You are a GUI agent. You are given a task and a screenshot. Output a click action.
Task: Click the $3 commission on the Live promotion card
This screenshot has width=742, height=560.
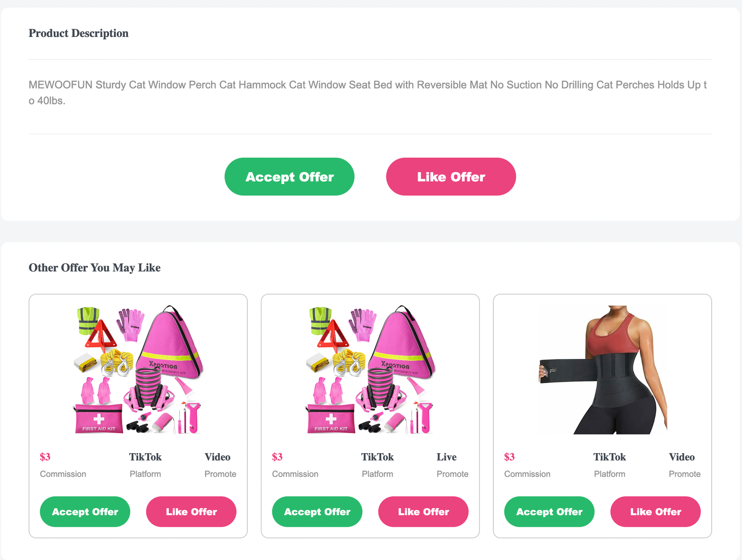(x=277, y=457)
